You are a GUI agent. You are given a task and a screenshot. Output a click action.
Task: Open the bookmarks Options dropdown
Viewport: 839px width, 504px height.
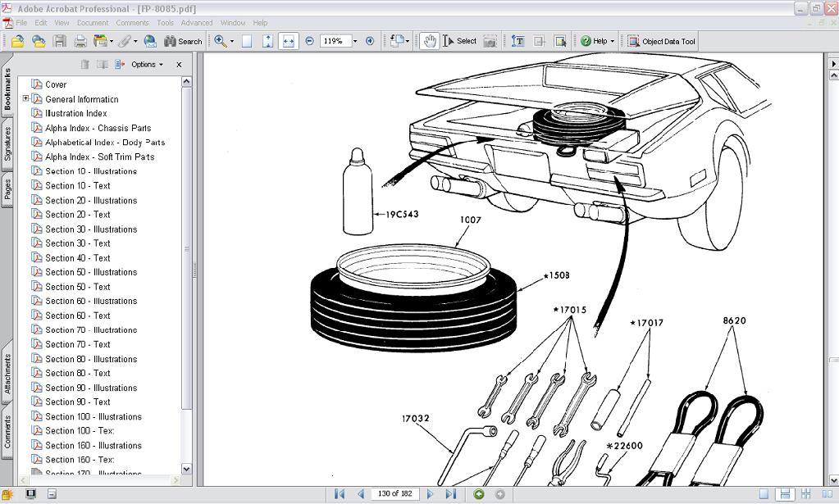tap(146, 65)
